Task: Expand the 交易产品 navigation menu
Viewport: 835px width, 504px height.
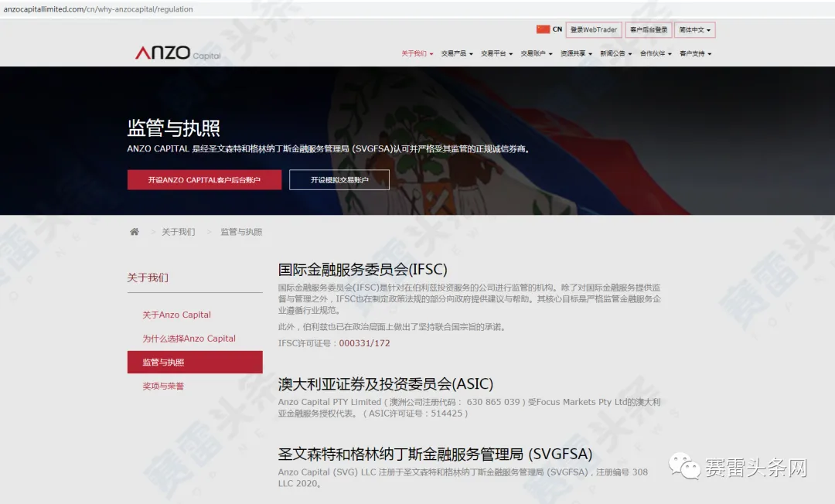Action: (457, 53)
